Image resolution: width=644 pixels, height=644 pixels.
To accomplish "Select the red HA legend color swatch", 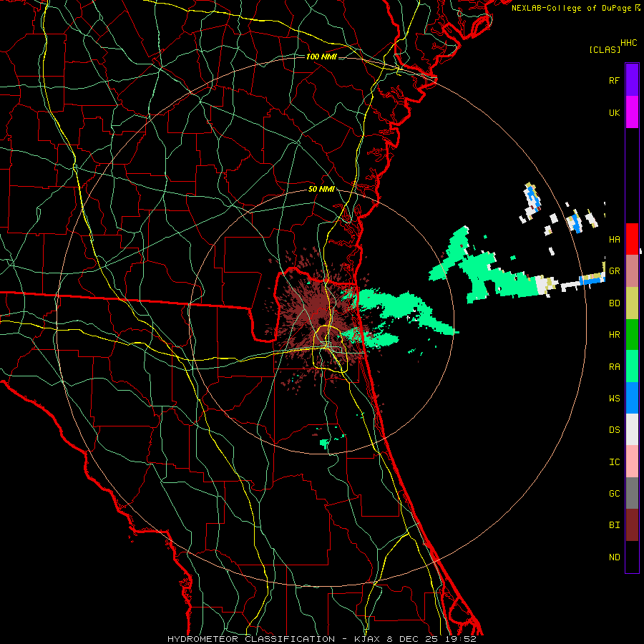I will 632,239.
